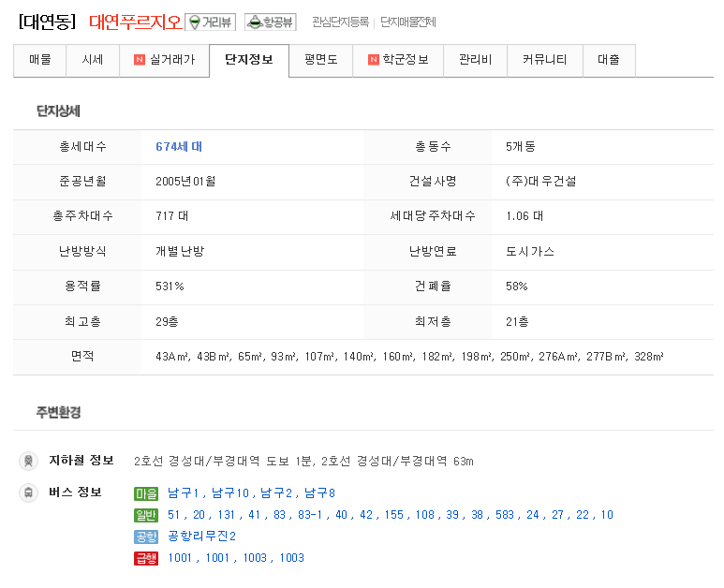Select the 단지정보 tab
Image resolution: width=724 pixels, height=588 pixels.
(x=249, y=60)
